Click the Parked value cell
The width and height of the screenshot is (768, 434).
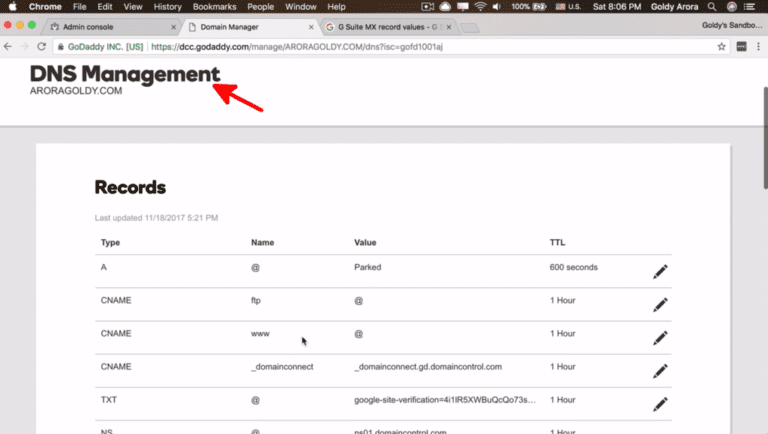point(368,267)
